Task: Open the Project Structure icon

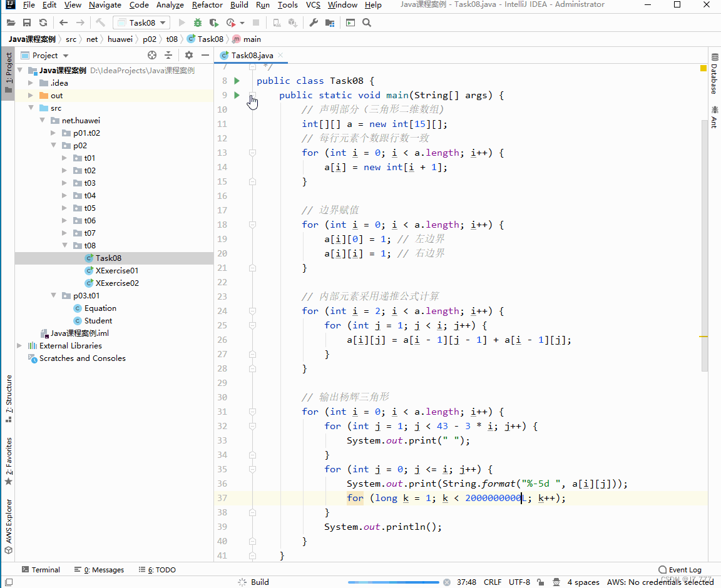Action: 330,23
